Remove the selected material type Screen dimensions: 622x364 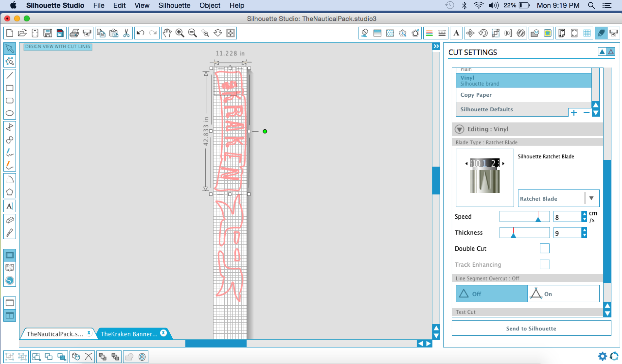[586, 113]
